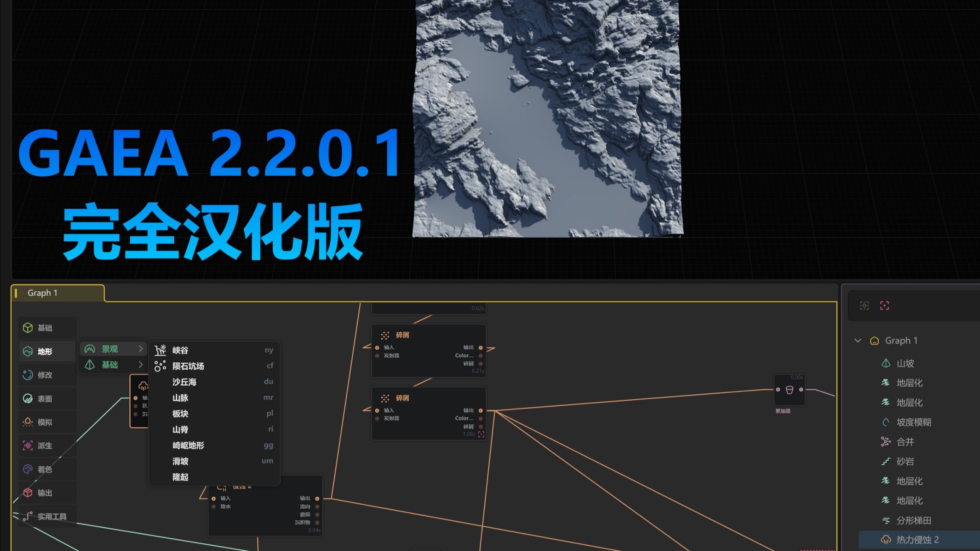Image resolution: width=980 pixels, height=551 pixels.
Task: Open the 表面 node category
Action: (47, 399)
